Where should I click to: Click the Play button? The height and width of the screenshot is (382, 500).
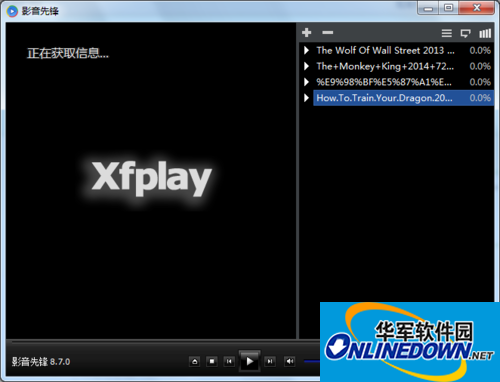coord(250,361)
